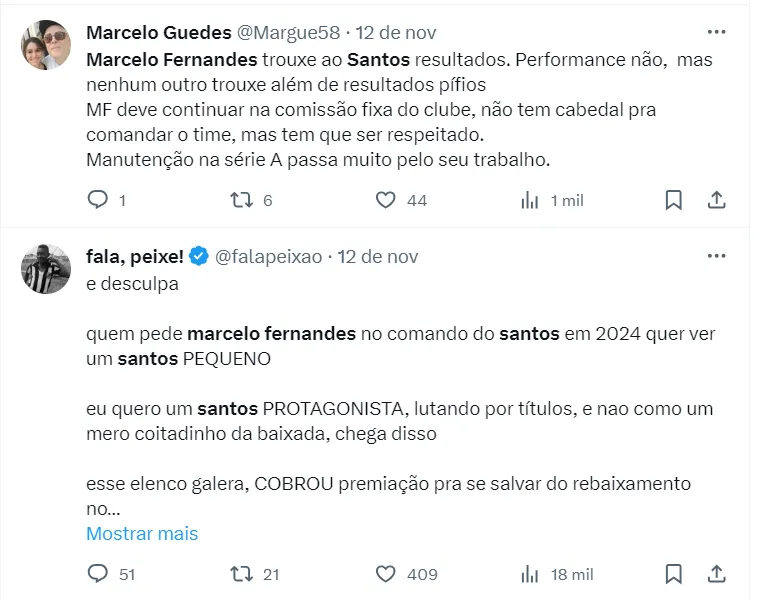Open more options on Marcelo Guedes' tweet

pyautogui.click(x=716, y=33)
